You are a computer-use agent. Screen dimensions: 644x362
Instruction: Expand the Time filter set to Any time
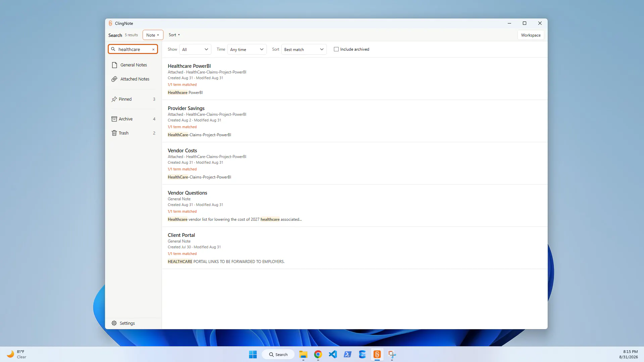pyautogui.click(x=247, y=50)
